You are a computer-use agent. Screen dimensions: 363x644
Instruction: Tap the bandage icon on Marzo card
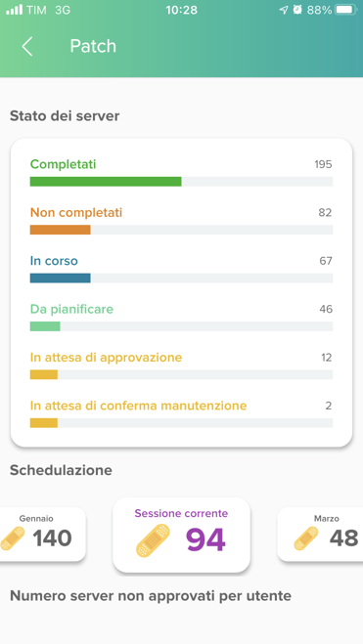coord(306,538)
